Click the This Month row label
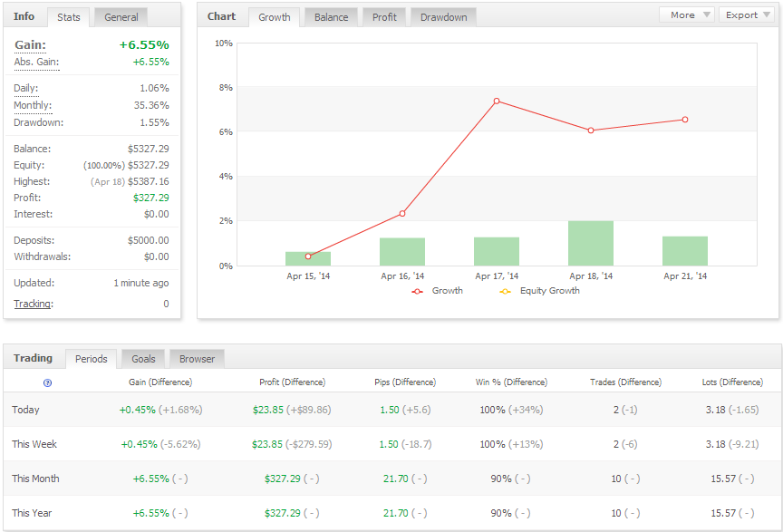This screenshot has height=532, width=783. 35,479
